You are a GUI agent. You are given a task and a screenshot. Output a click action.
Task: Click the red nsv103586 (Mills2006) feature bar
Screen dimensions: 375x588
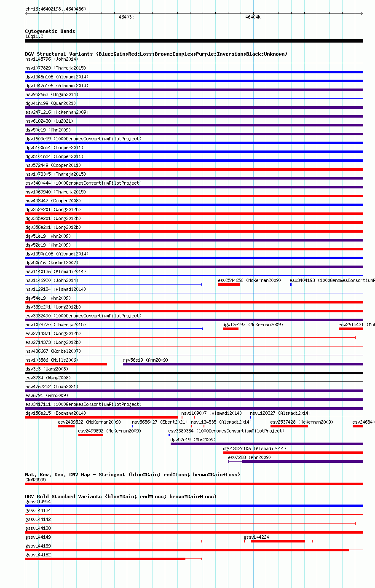(x=66, y=364)
